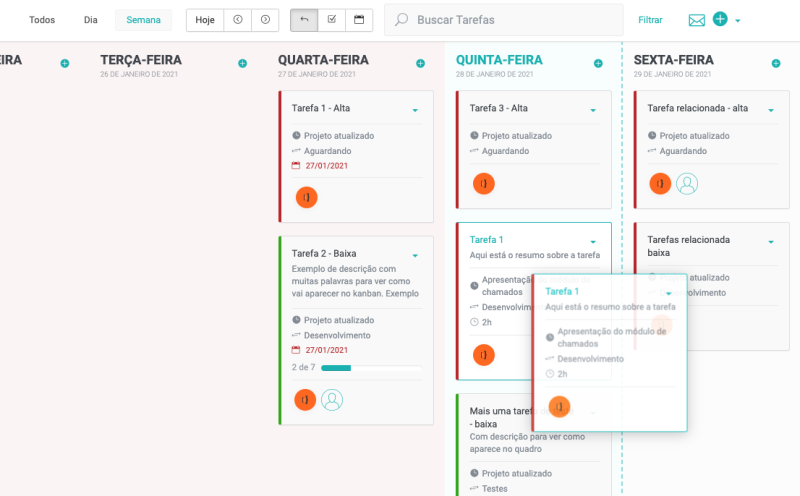The height and width of the screenshot is (496, 800).
Task: Switch to calendar view in the toolbar
Action: tap(359, 20)
